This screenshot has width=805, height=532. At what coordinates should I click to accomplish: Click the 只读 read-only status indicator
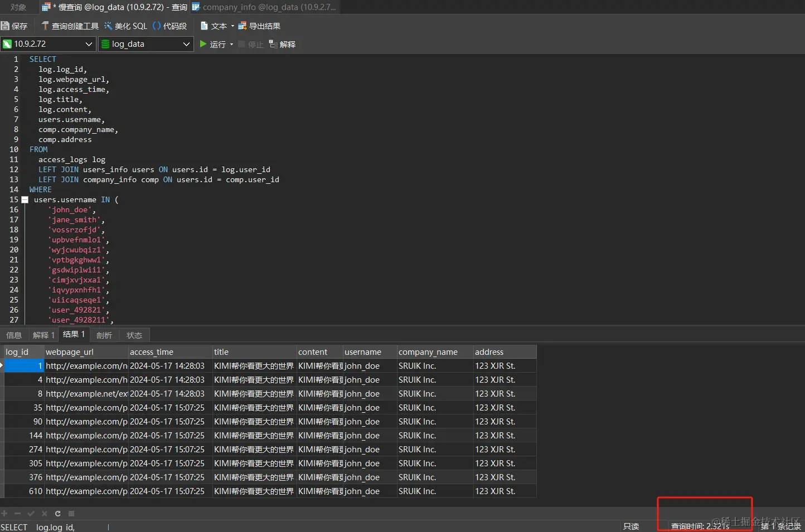631,526
